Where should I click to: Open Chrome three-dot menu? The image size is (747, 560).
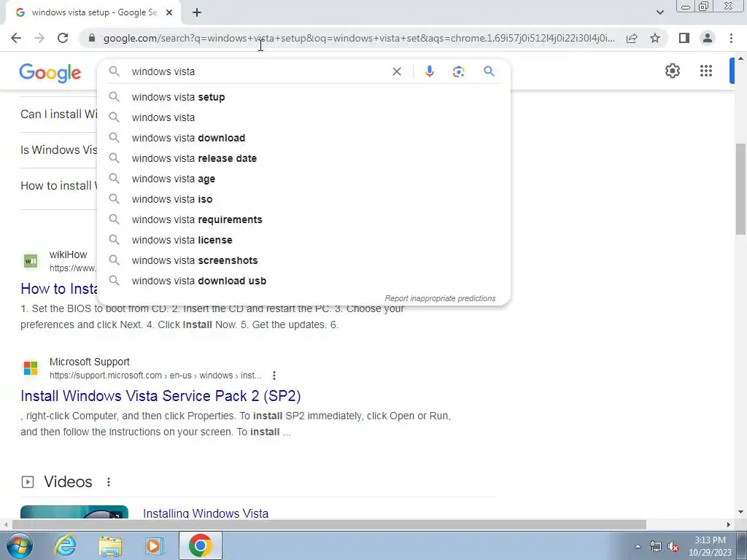tap(731, 38)
